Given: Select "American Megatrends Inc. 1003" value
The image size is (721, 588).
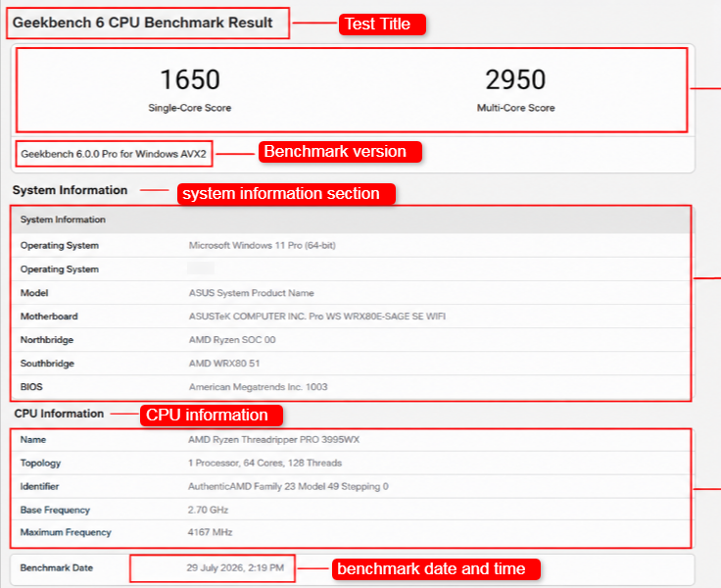Looking at the screenshot, I should pyautogui.click(x=258, y=387).
